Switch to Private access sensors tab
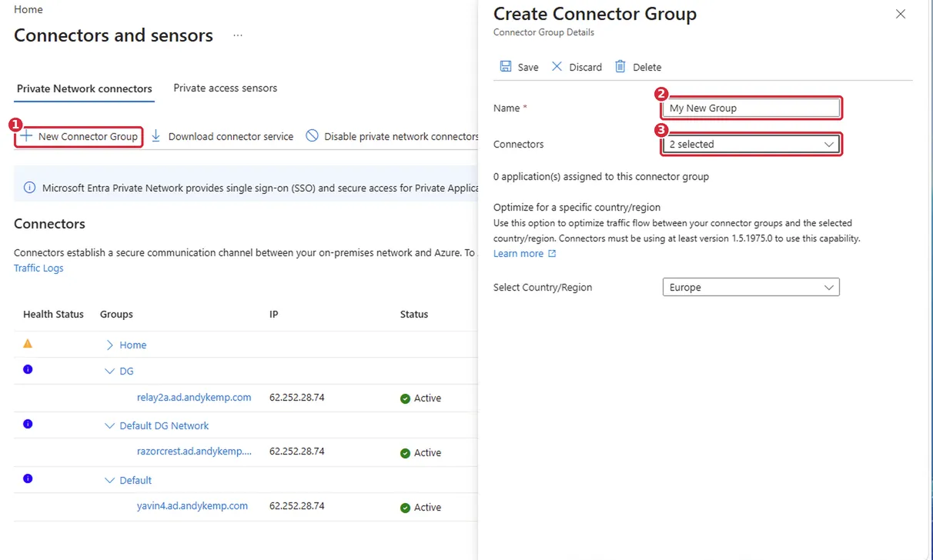The image size is (933, 560). pos(226,88)
